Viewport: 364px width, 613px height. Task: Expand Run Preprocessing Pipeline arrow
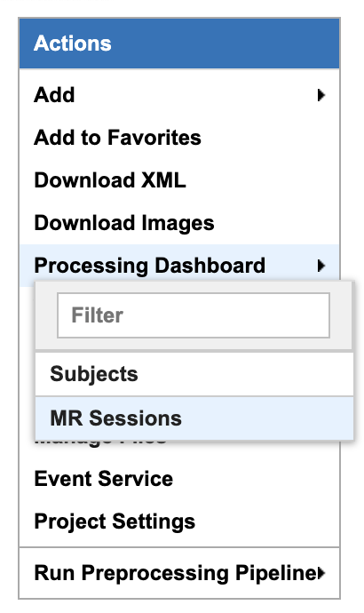coord(321,573)
